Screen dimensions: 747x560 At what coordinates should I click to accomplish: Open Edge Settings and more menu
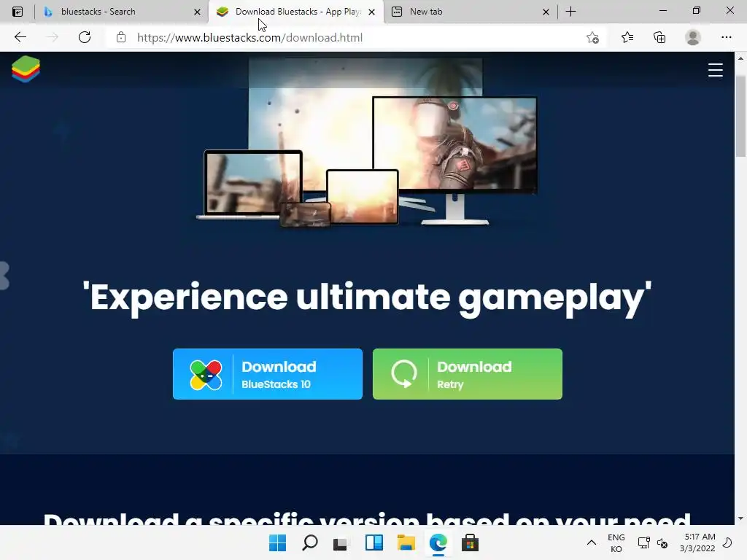click(726, 37)
